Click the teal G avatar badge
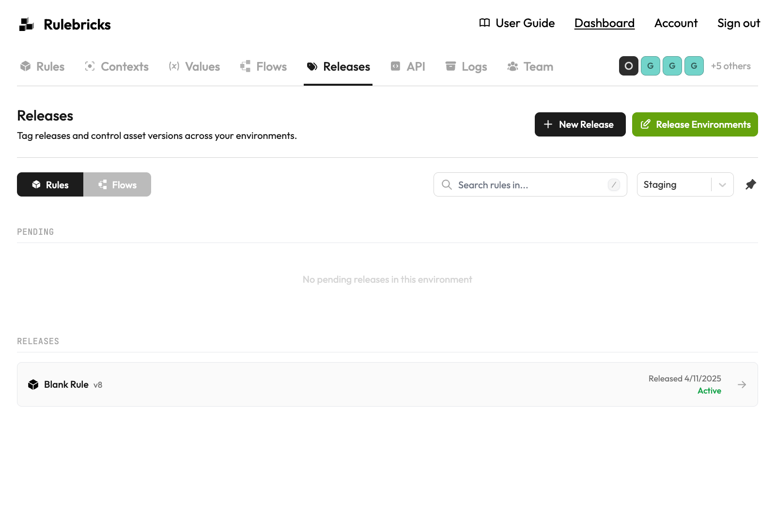776x532 pixels. pyautogui.click(x=651, y=66)
